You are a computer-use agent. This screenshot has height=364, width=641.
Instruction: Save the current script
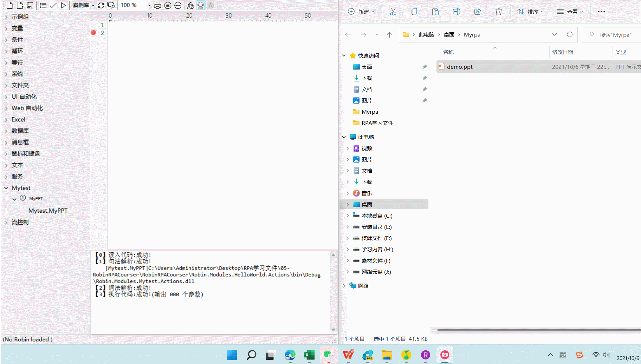(30, 5)
